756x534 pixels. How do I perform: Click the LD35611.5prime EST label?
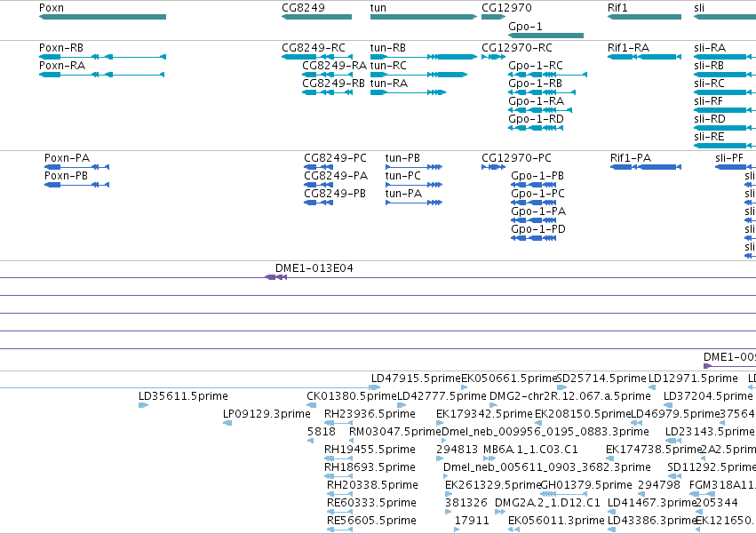(183, 396)
